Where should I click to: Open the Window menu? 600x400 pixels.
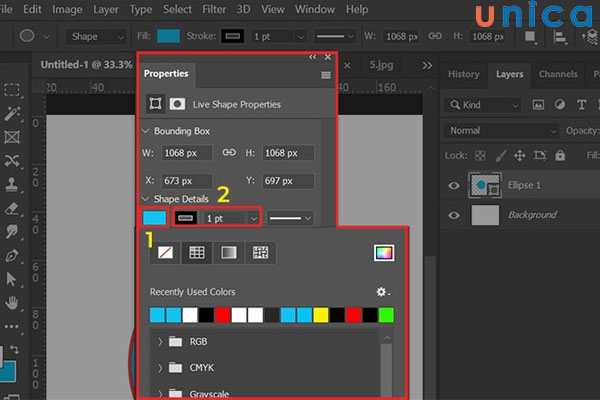[315, 9]
